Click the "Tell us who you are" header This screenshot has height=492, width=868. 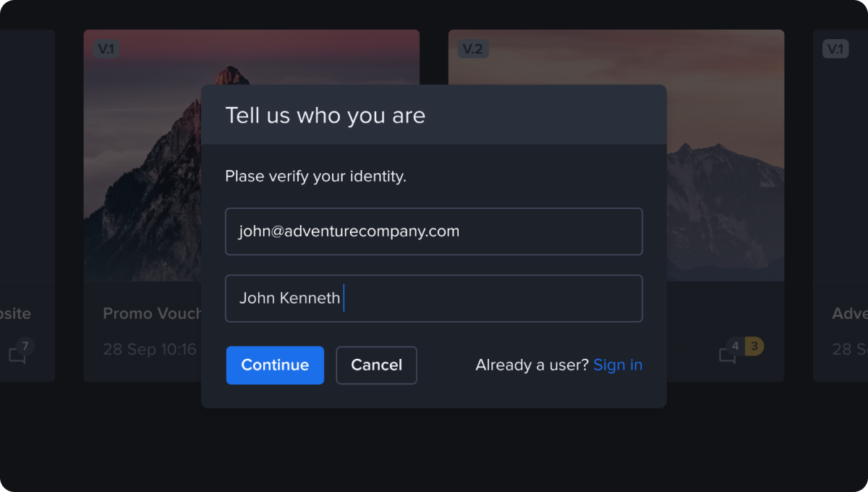coord(325,115)
